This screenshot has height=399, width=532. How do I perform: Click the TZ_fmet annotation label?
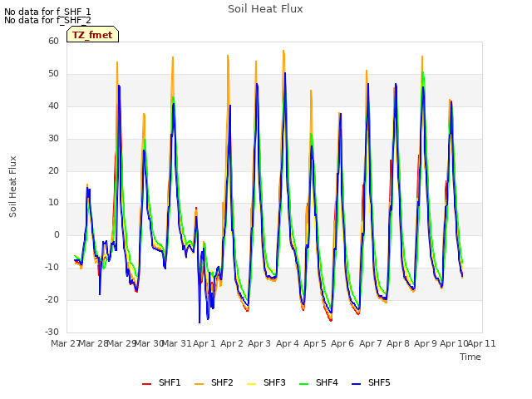tap(92, 35)
